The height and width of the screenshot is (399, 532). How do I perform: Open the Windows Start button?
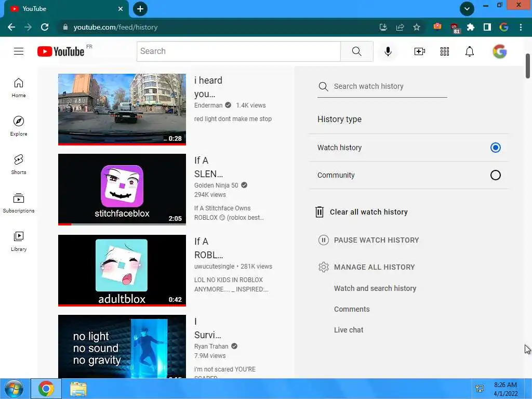[x=14, y=389]
